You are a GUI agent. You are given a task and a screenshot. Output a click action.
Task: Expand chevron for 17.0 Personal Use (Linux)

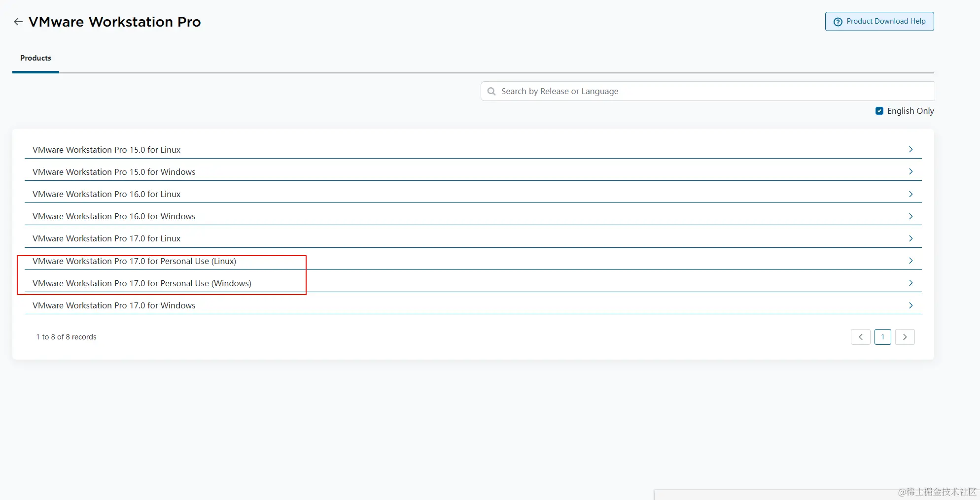pos(911,261)
